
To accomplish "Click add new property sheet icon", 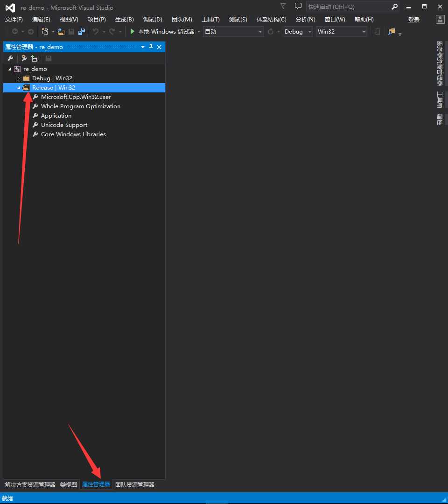I will coord(24,58).
